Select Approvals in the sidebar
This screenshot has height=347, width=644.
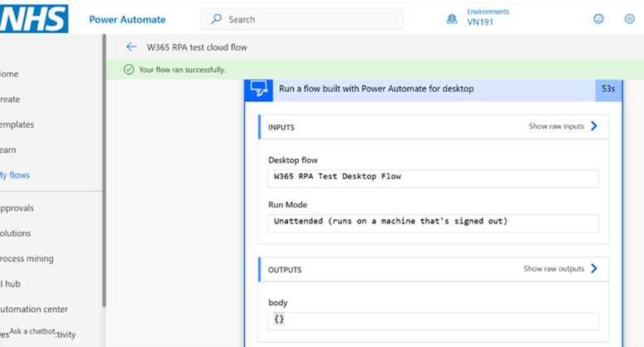click(17, 208)
